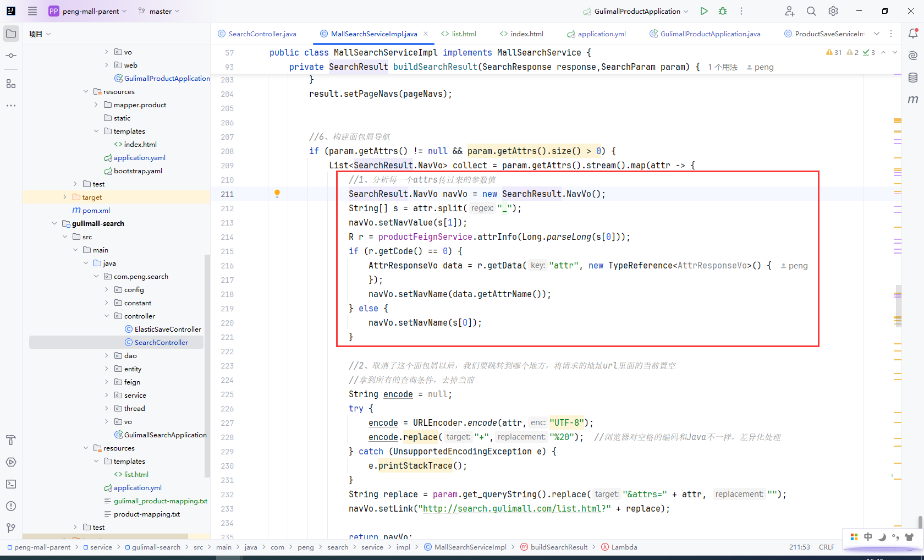Viewport: 924px width, 560px height.
Task: Open the peng-mall-parent project dropdown
Action: (88, 11)
